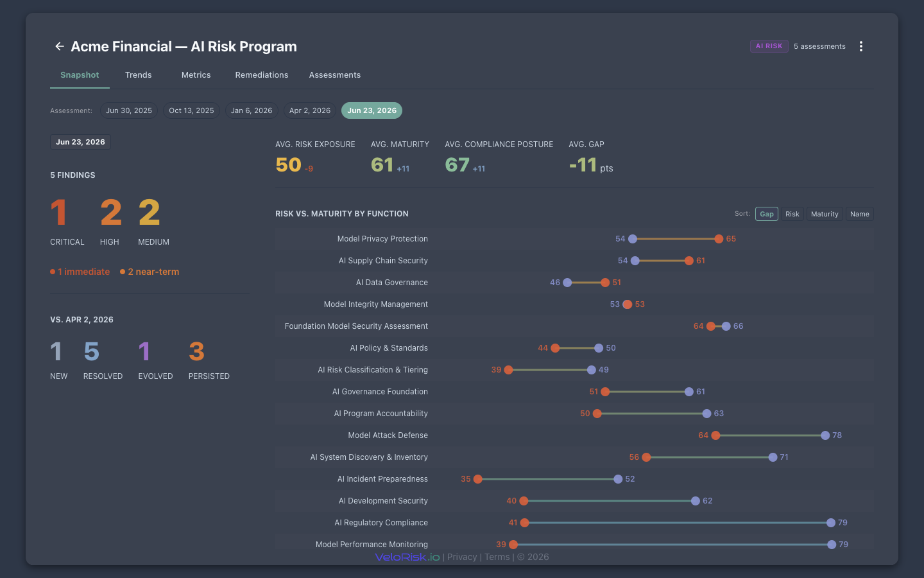Select the Jun 30, 2025 assessment
The height and width of the screenshot is (578, 924).
(129, 110)
